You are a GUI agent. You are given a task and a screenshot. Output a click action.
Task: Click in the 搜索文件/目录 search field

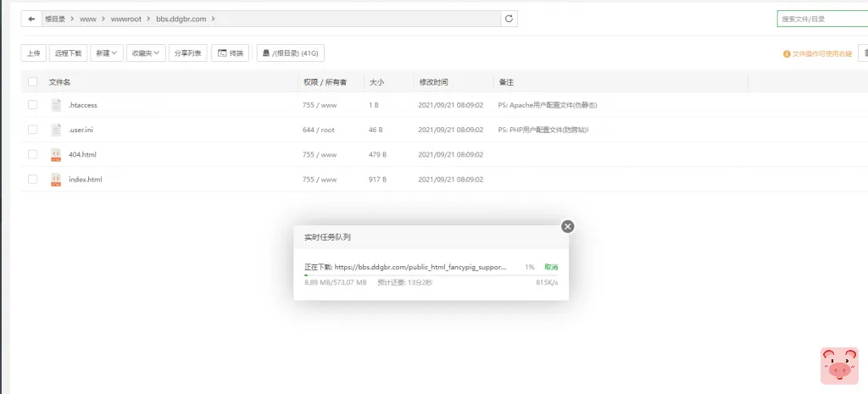[x=822, y=19]
